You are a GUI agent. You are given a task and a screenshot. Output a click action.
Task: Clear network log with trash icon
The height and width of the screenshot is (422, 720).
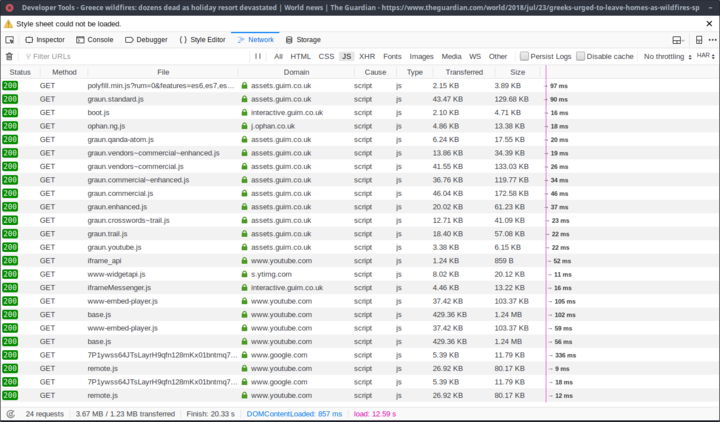[9, 57]
